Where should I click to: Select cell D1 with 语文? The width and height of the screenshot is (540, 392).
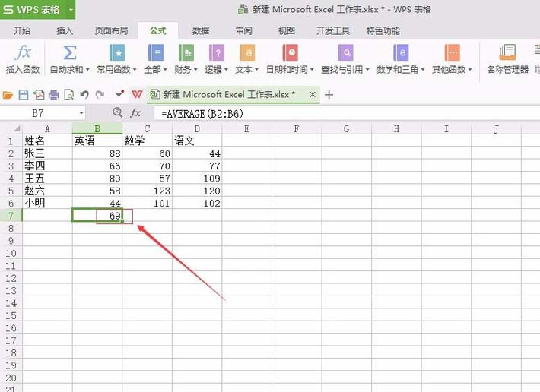[x=197, y=141]
